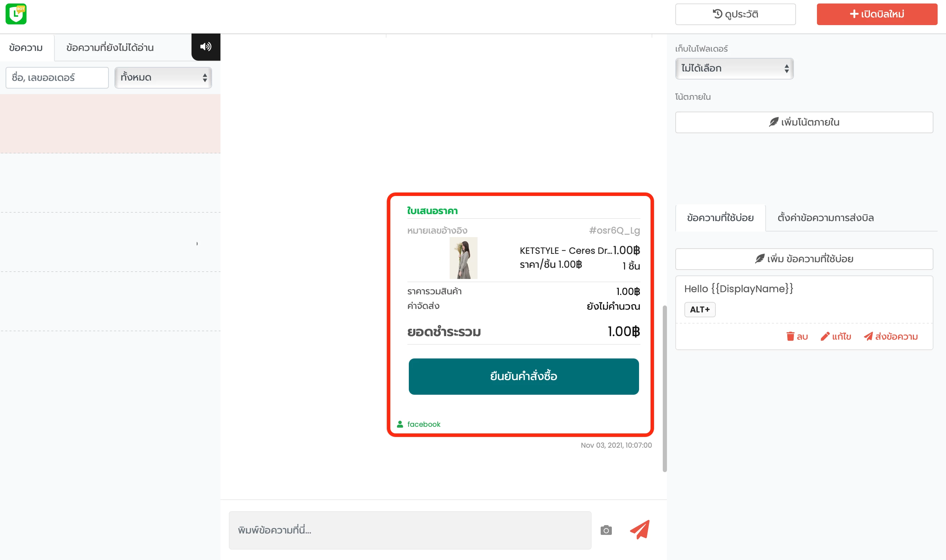Select the ข้อความที่ใช้บ่อย tab

pos(720,218)
